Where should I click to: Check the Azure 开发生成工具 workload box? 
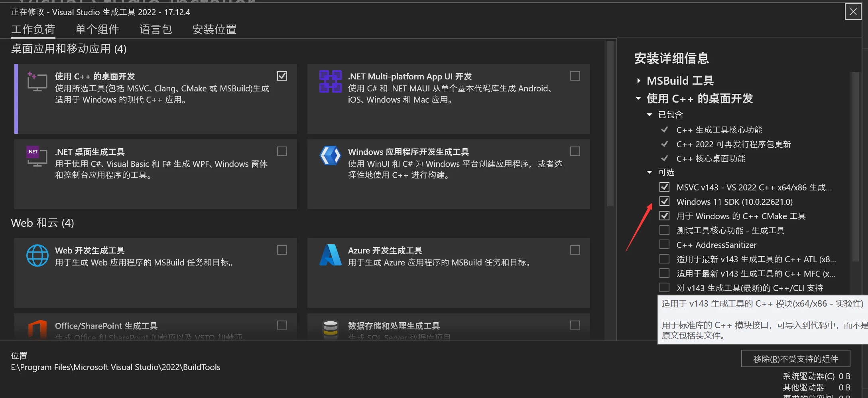575,250
